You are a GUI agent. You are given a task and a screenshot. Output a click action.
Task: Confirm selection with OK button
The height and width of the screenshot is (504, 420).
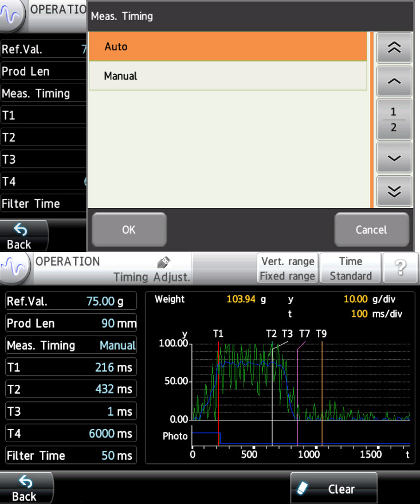129,230
